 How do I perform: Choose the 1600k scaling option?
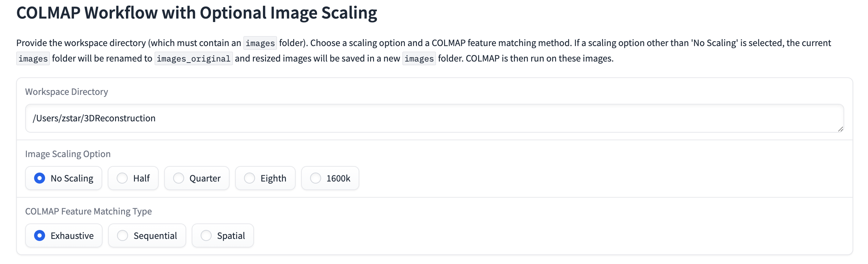pyautogui.click(x=316, y=178)
